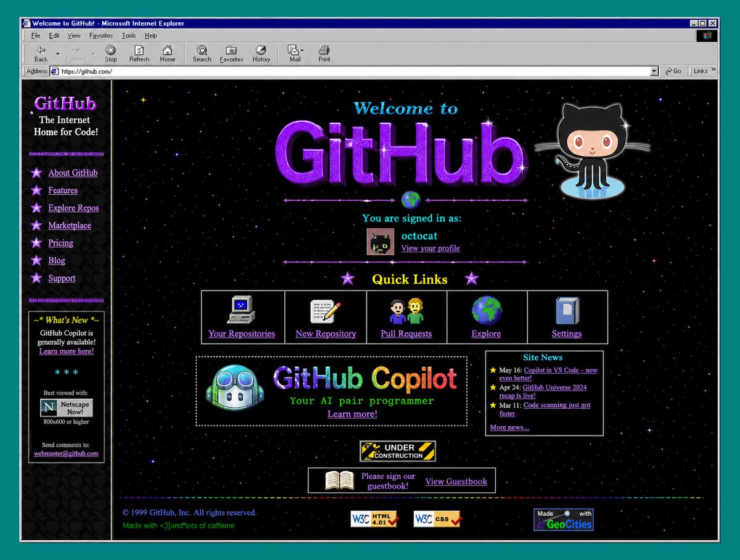Open GitHub Universe 2024 recap news link

click(543, 392)
